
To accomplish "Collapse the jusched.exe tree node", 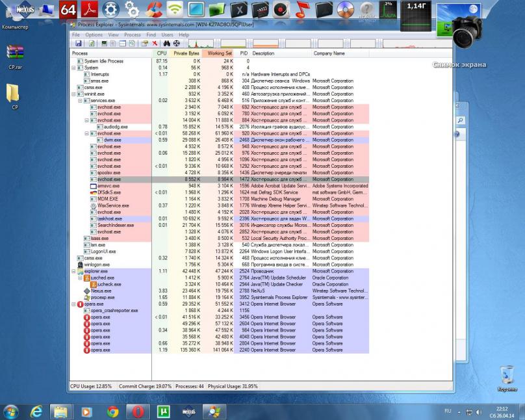I will 81,278.
